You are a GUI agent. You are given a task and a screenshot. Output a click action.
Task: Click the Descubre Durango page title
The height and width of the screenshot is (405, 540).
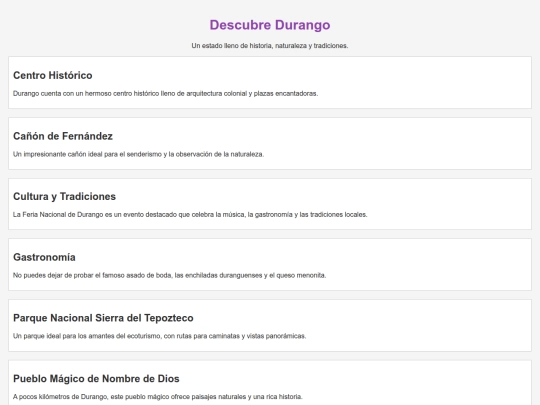click(x=270, y=25)
